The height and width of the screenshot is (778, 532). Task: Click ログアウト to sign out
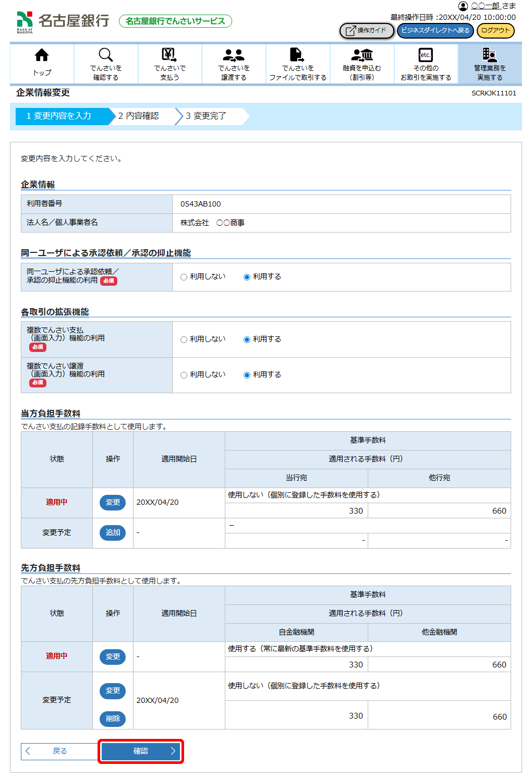point(495,31)
